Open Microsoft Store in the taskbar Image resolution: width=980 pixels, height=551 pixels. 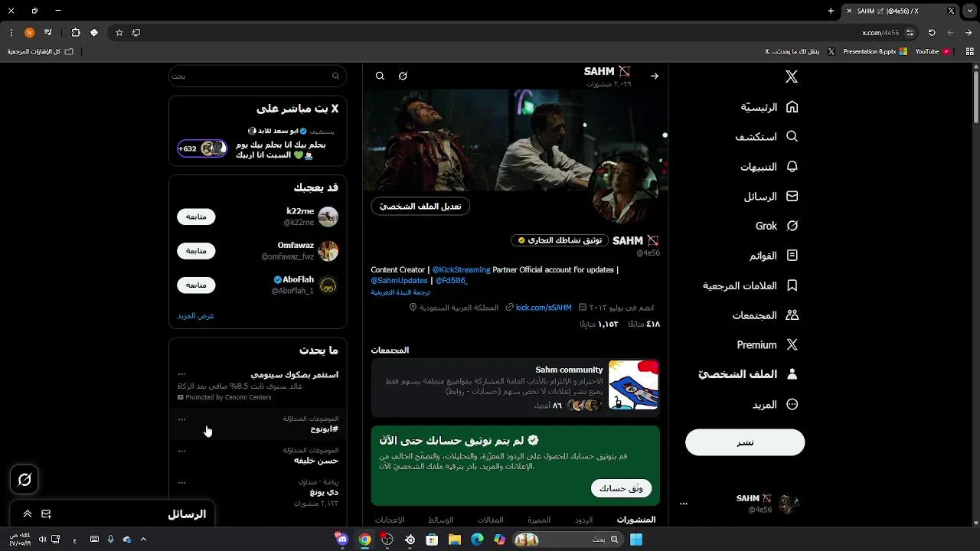(x=433, y=540)
